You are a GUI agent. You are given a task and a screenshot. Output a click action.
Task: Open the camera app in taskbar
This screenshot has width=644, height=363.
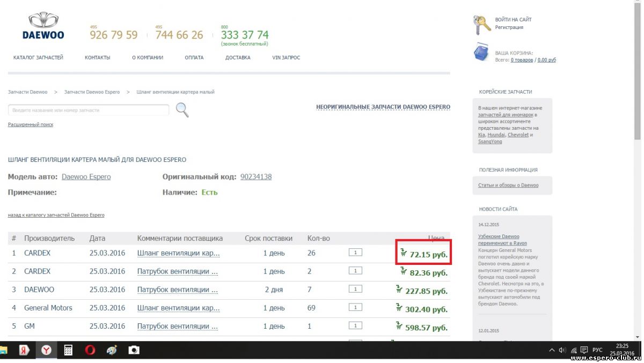point(134,350)
